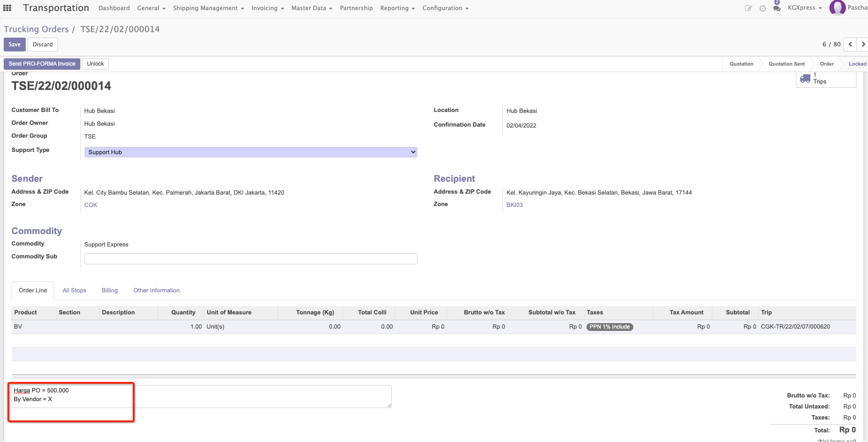Click the confirmation date 02/04/2022
The height and width of the screenshot is (442, 868).
(521, 126)
